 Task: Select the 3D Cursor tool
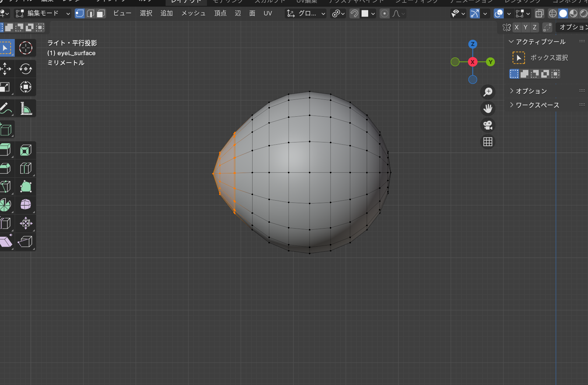pyautogui.click(x=25, y=48)
